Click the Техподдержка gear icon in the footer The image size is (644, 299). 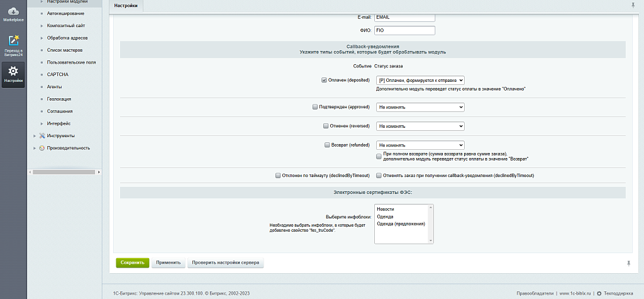599,293
